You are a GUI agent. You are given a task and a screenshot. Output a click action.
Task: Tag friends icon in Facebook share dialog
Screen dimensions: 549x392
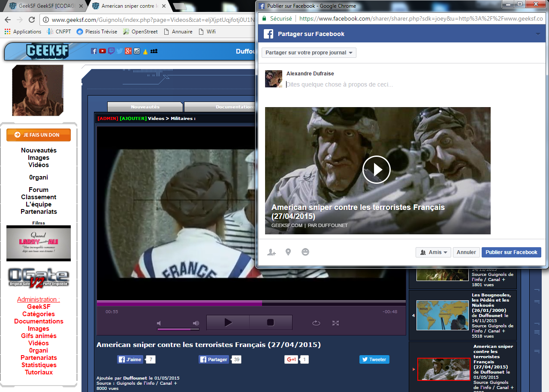(271, 252)
